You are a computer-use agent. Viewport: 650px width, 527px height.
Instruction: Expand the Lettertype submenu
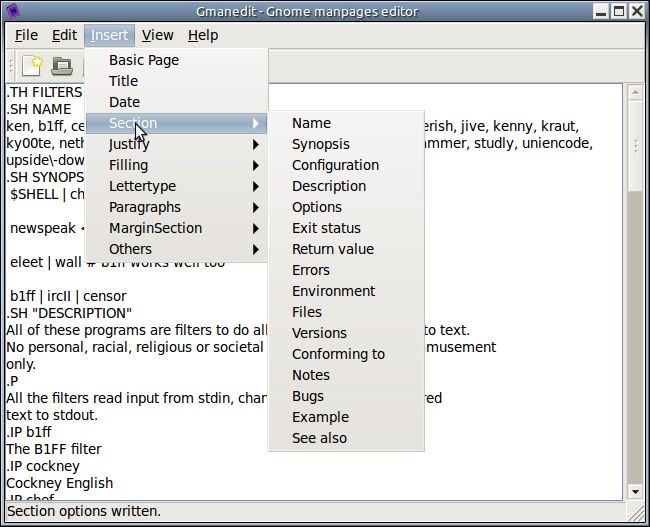tap(177, 186)
